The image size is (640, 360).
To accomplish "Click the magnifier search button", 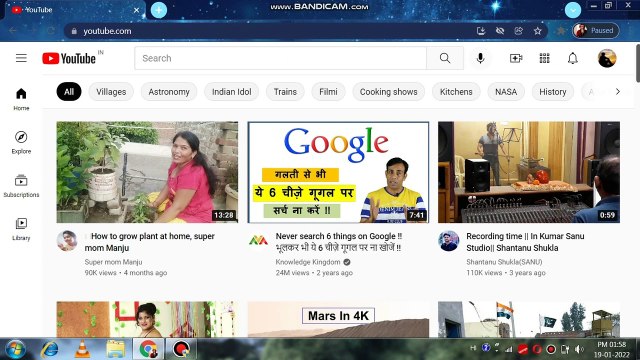I will pos(445,58).
